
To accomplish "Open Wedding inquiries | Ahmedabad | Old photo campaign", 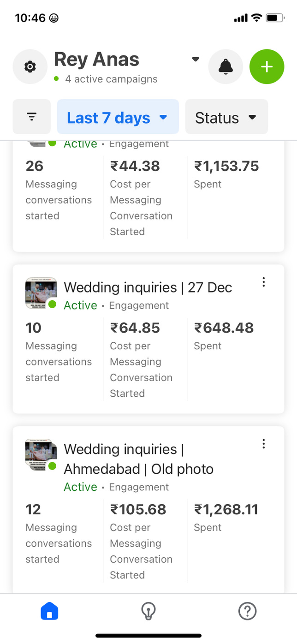I will tap(138, 459).
